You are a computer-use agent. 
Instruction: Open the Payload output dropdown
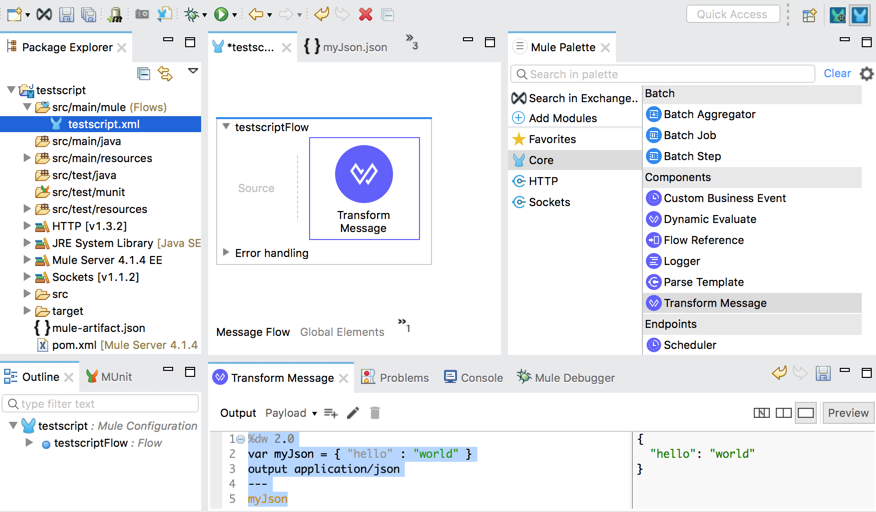[291, 413]
